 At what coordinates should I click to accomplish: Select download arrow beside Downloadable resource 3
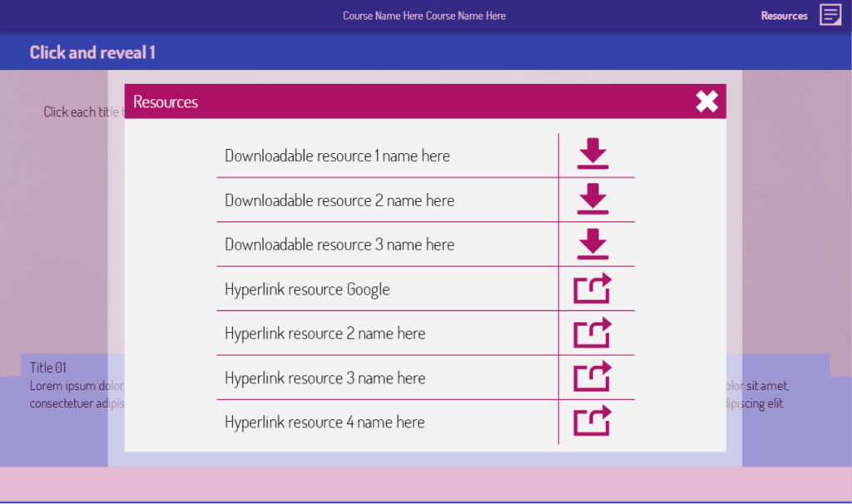coord(592,244)
